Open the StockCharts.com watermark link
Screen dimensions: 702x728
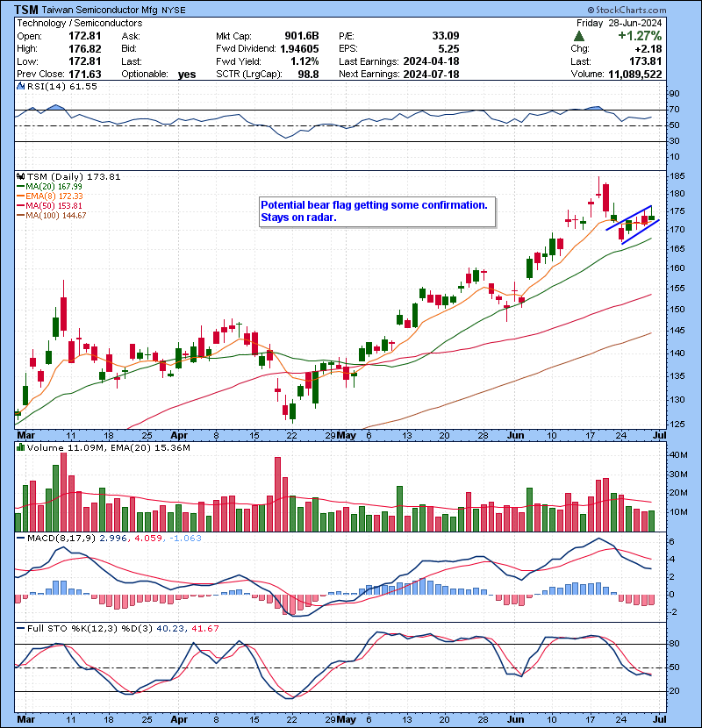pos(627,10)
